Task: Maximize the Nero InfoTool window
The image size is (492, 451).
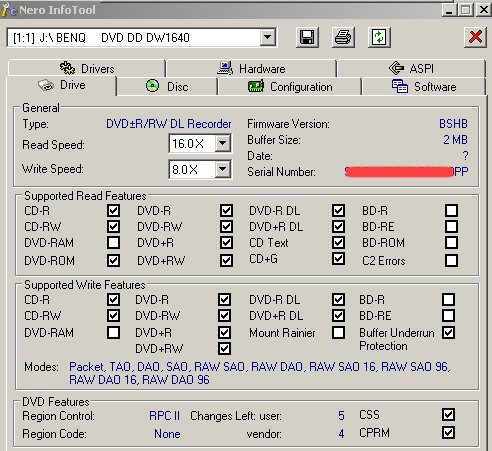Action: tap(466, 10)
